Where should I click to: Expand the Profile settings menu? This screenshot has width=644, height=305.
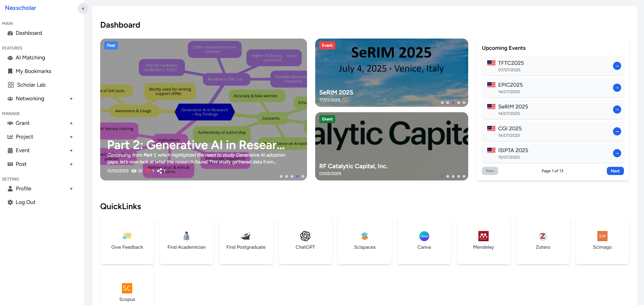coord(71,189)
